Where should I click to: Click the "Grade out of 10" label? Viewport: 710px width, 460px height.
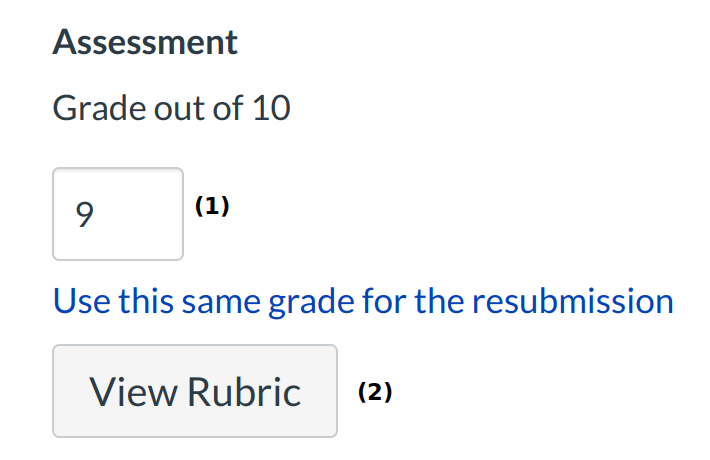click(171, 107)
